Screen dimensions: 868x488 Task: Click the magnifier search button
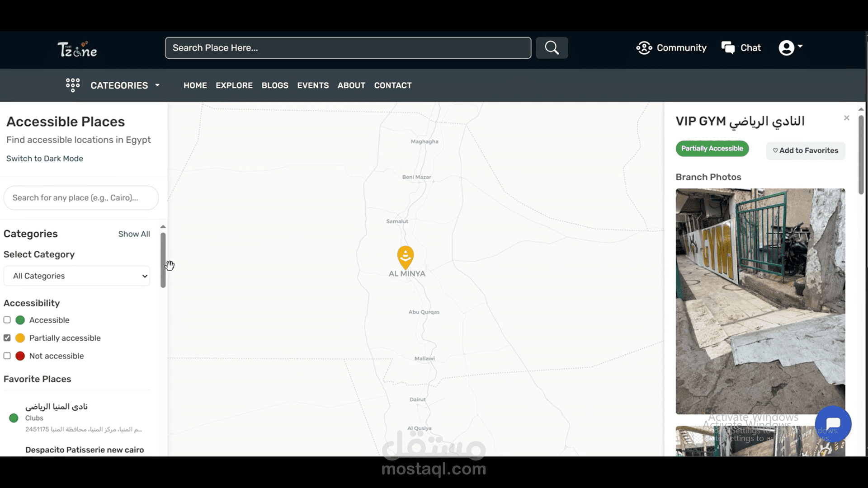click(552, 48)
